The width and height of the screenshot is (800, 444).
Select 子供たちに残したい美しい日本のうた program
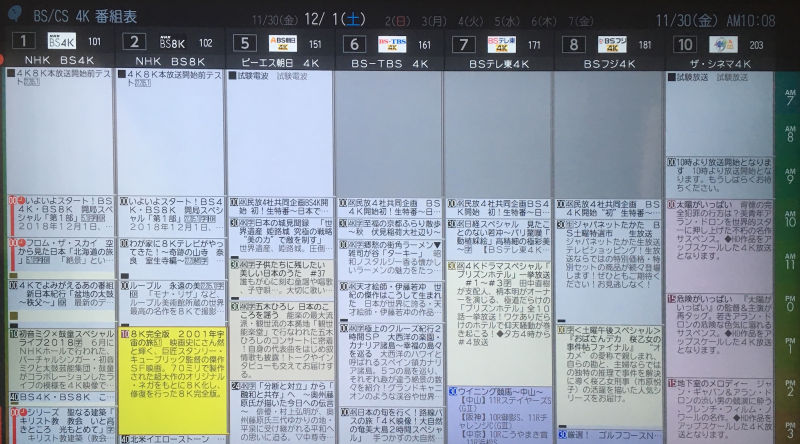pos(281,278)
